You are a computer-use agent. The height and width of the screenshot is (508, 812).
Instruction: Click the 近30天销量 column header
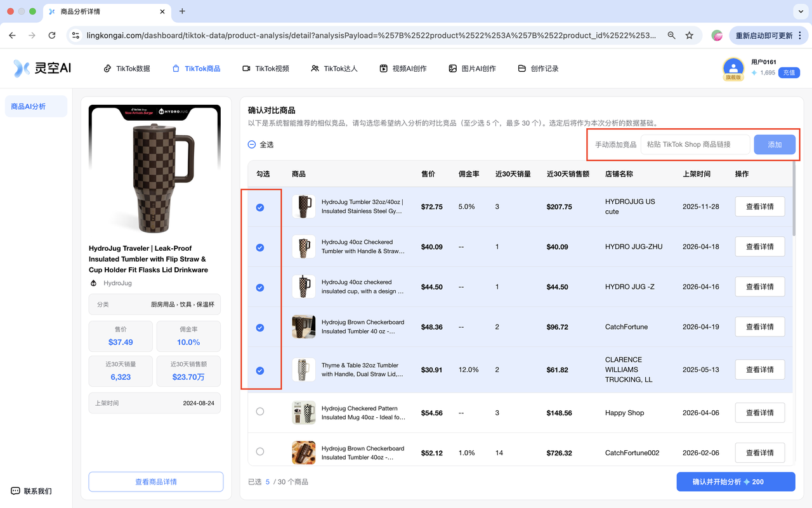pyautogui.click(x=513, y=174)
